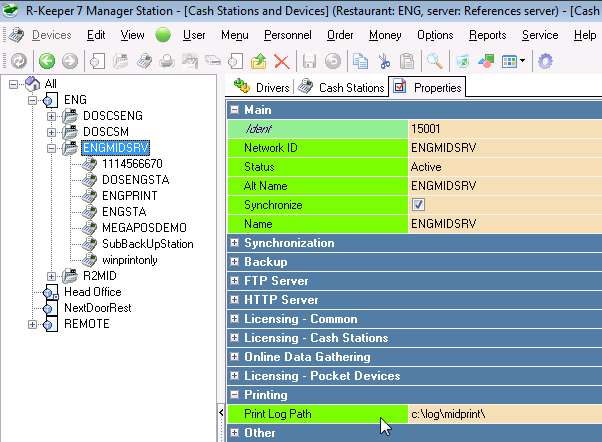Expand the Other section
Screen dimensions: 602x442
(234, 433)
